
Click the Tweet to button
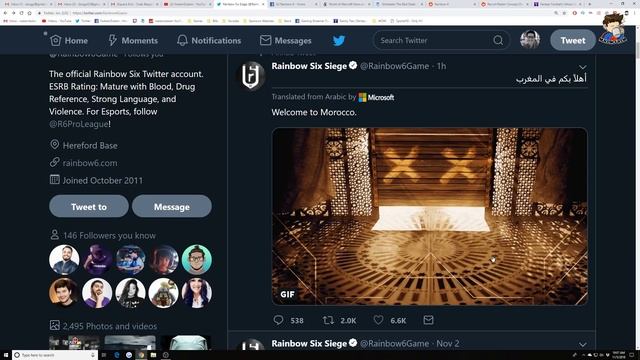89,206
